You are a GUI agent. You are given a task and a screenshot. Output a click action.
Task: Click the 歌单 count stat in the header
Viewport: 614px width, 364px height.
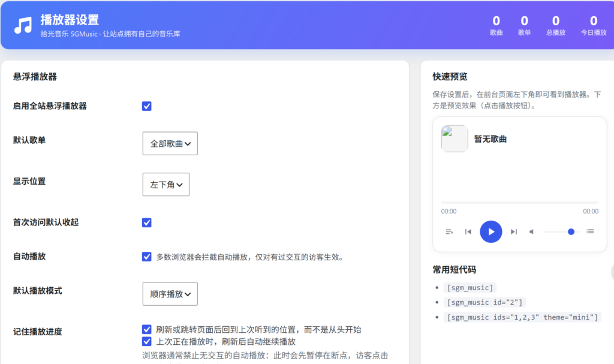click(x=524, y=25)
